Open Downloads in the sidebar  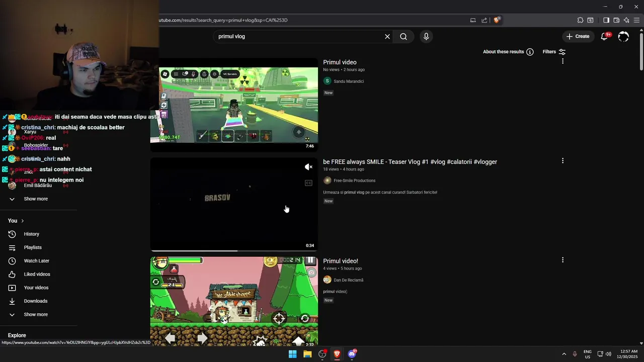(35, 301)
